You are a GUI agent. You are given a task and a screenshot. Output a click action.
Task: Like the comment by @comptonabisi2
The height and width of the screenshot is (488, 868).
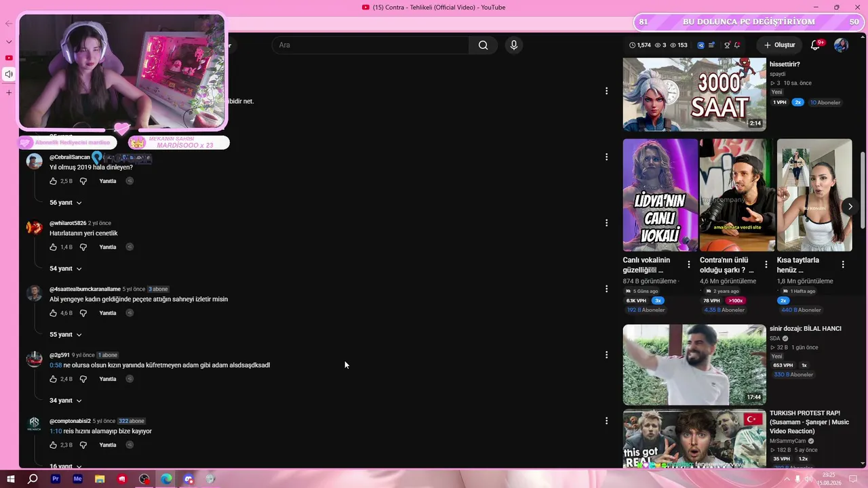(x=54, y=445)
